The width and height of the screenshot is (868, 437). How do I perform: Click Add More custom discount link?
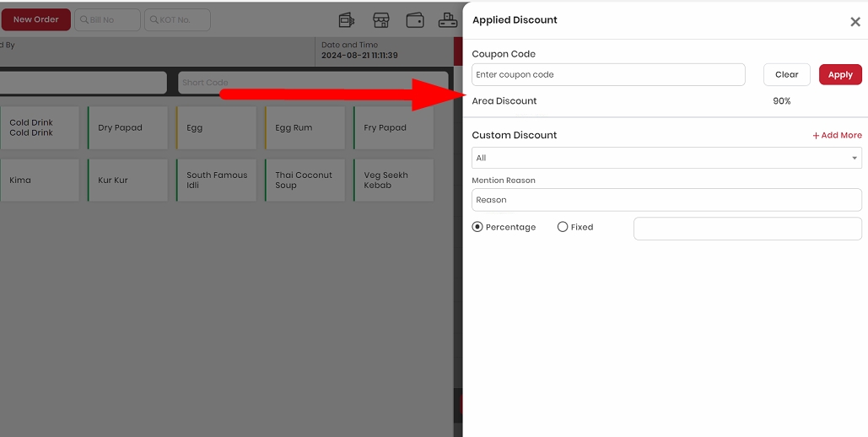pyautogui.click(x=837, y=135)
